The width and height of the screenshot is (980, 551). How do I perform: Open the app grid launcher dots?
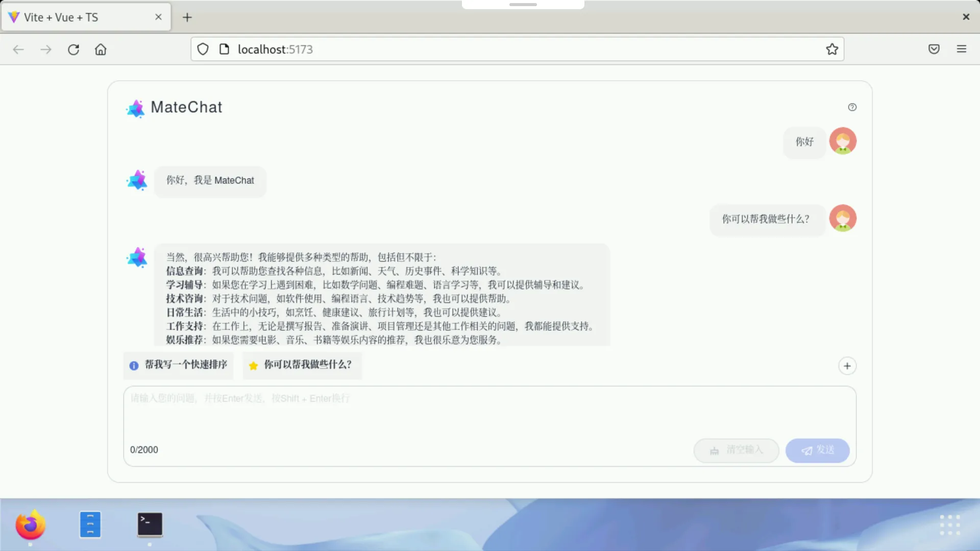pyautogui.click(x=949, y=524)
